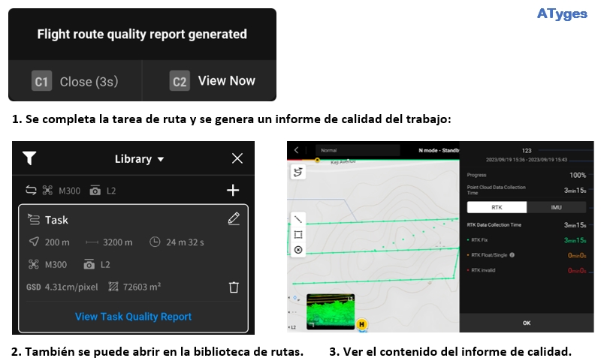Select the line drawing tool on map
The width and height of the screenshot is (607, 364).
[x=298, y=219]
